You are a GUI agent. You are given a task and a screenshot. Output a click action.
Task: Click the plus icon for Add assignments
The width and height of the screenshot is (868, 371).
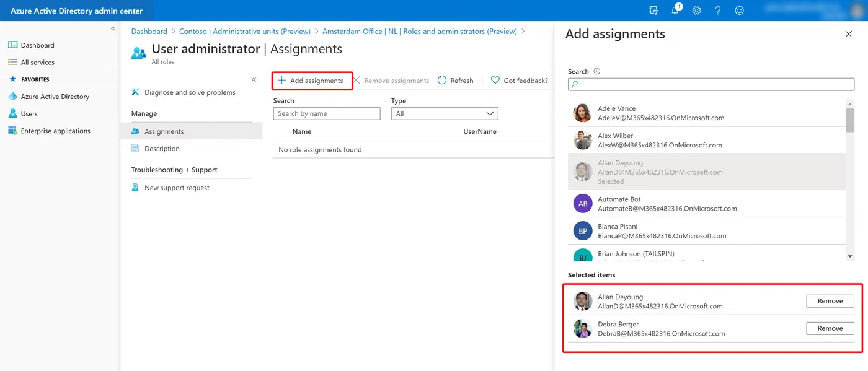(x=282, y=81)
